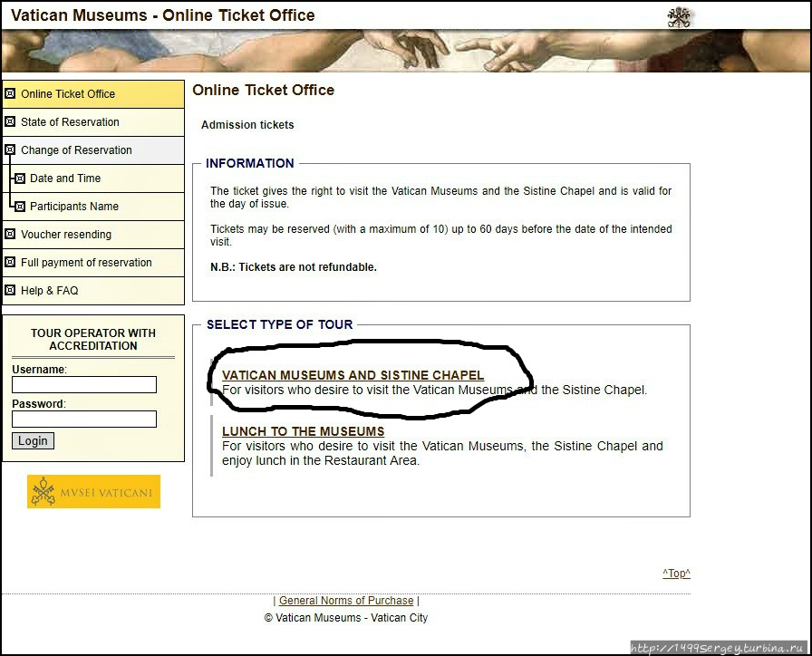This screenshot has height=656, width=812.
Task: Click the icon beside Participants Name
Action: (x=20, y=206)
